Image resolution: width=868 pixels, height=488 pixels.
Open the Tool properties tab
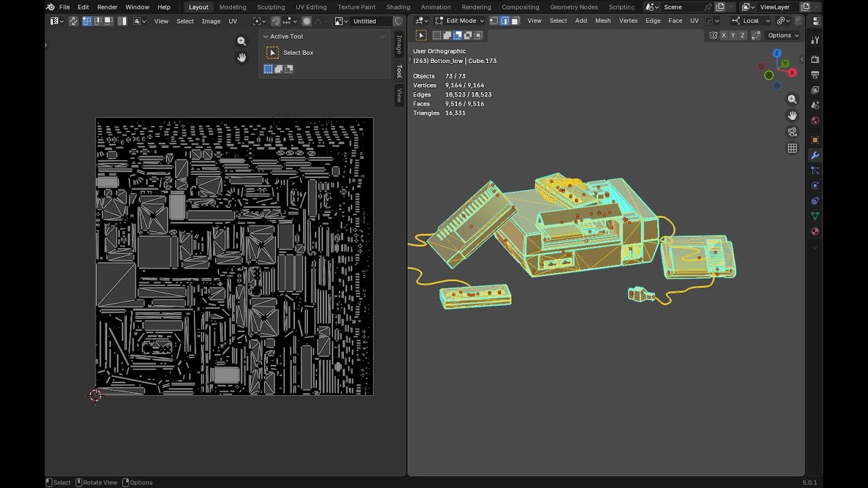(815, 41)
